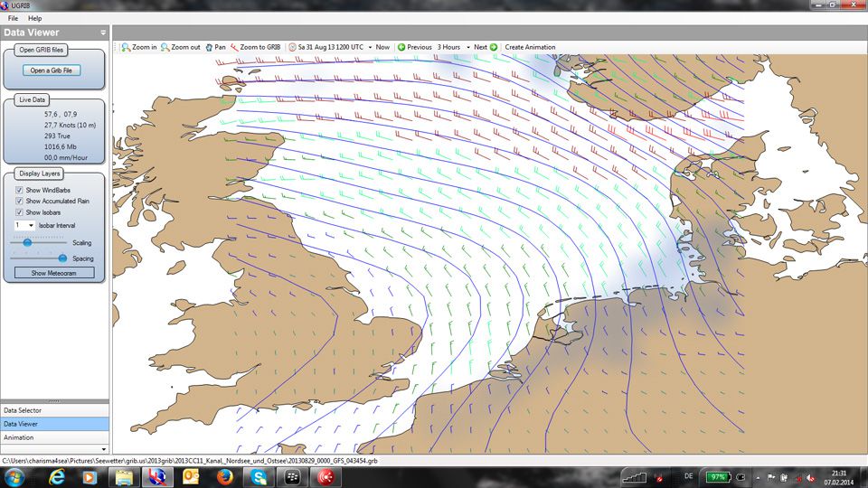Launch Internet Explorer from taskbar
This screenshot has height=488, width=868.
(x=56, y=477)
